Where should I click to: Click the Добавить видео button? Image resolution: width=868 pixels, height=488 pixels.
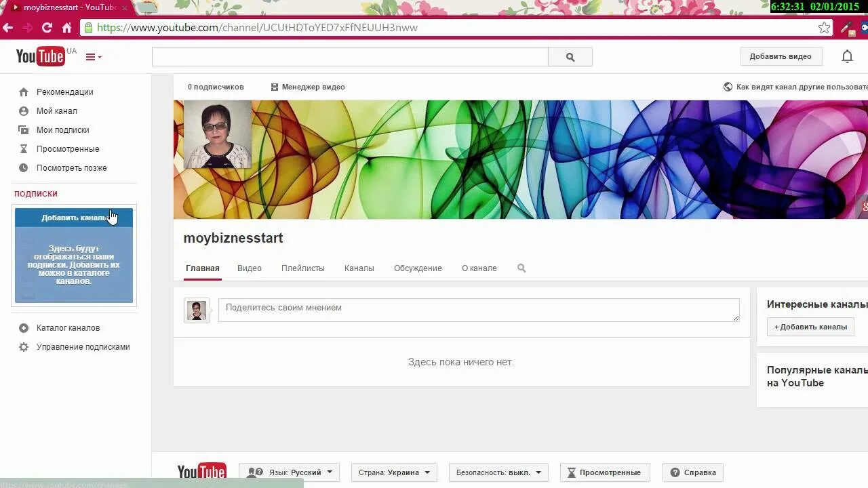point(781,56)
